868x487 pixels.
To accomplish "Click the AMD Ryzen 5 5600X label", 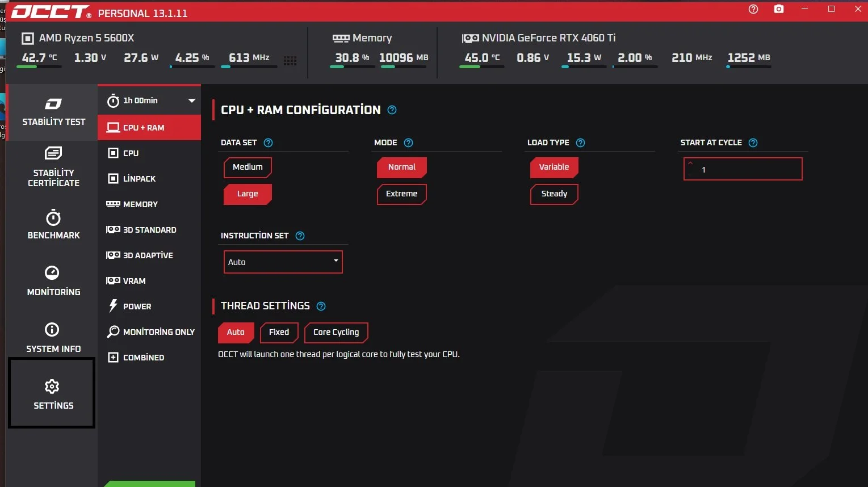I will pyautogui.click(x=86, y=38).
